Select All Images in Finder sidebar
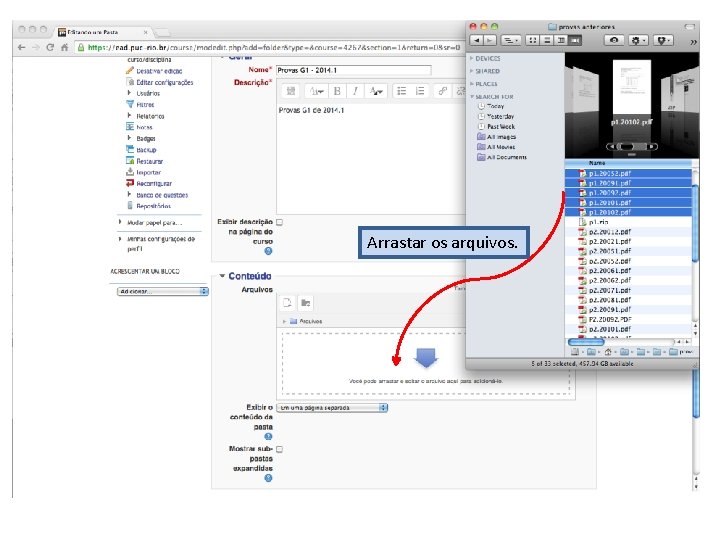The height and width of the screenshot is (540, 720). [501, 137]
